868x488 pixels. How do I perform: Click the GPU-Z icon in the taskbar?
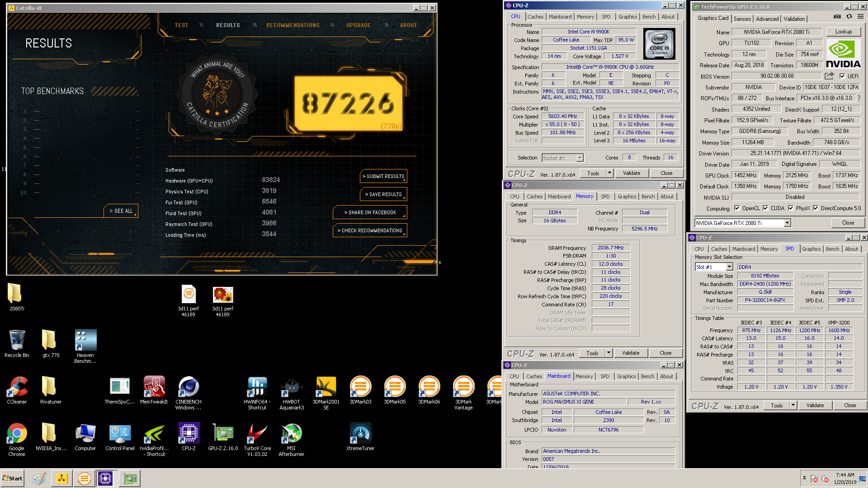130,478
